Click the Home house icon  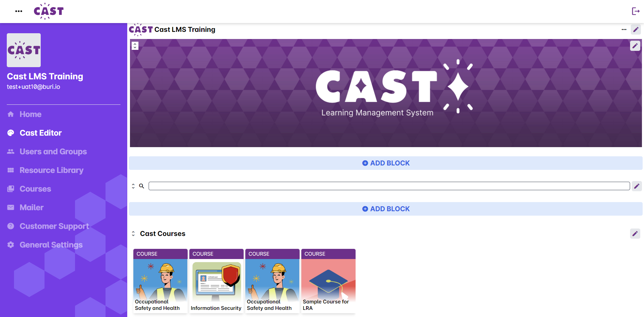coord(11,114)
